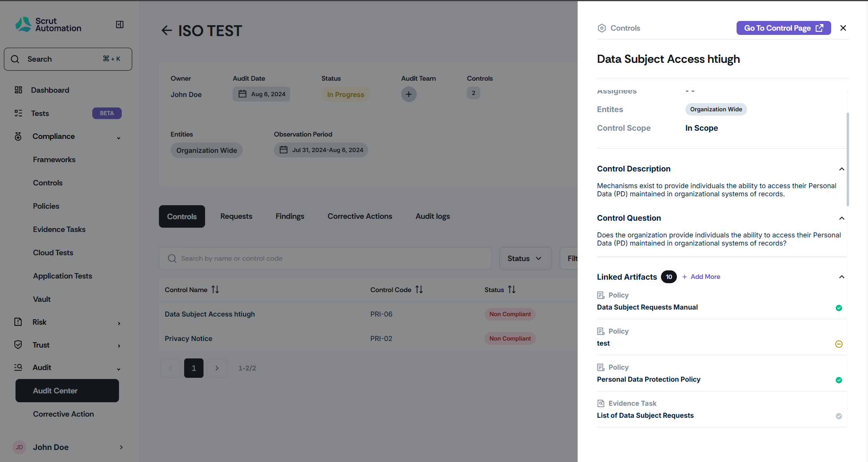The image size is (868, 462).
Task: Click Add More linked artifacts link
Action: tap(701, 277)
